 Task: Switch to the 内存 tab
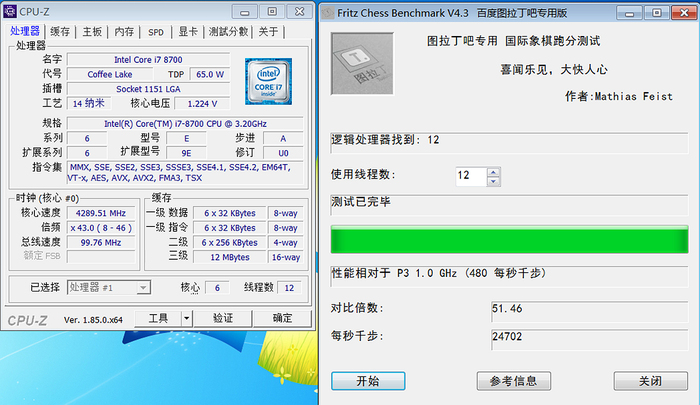coord(124,32)
